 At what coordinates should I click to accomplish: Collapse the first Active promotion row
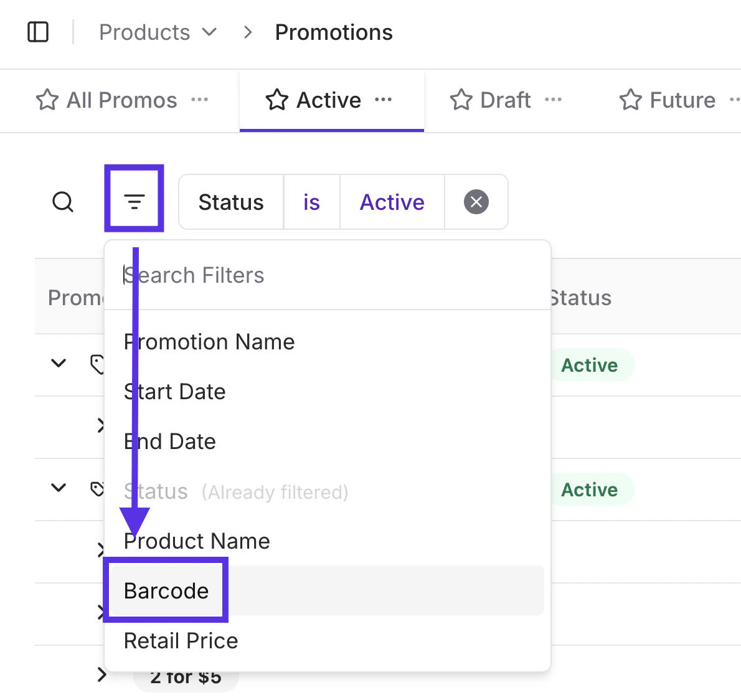pos(59,363)
